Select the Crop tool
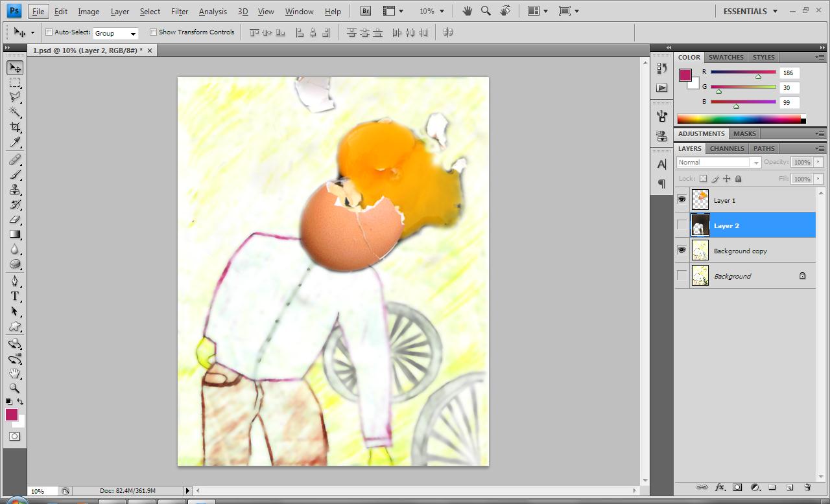 tap(14, 128)
